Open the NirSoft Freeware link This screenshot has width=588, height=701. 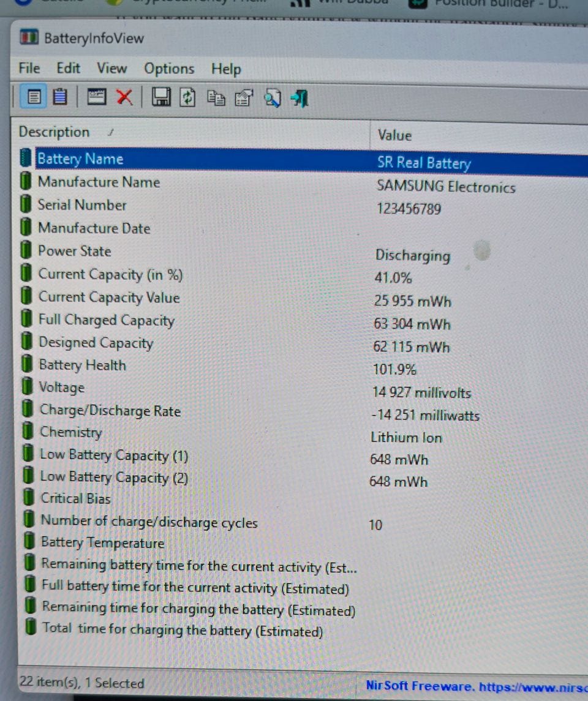pos(477,686)
